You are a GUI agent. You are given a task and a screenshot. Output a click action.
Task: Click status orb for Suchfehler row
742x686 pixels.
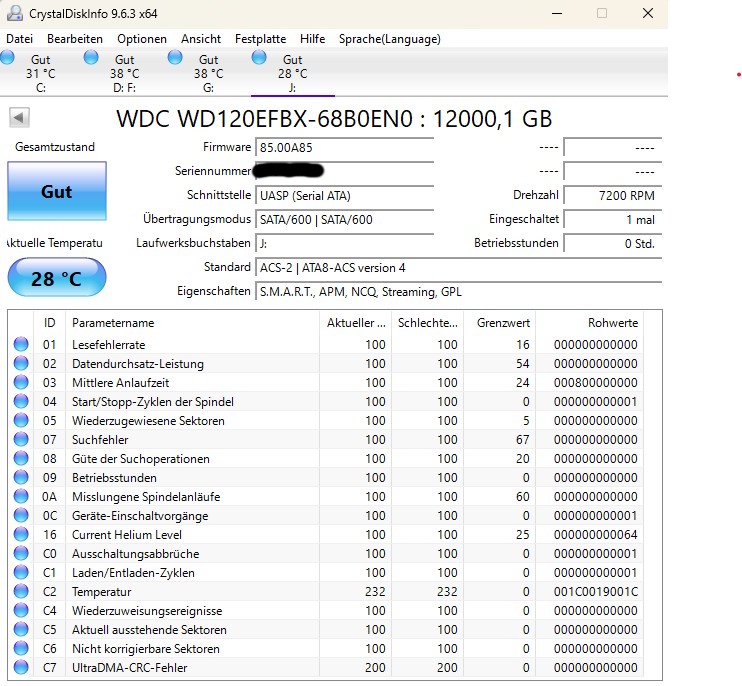point(21,439)
